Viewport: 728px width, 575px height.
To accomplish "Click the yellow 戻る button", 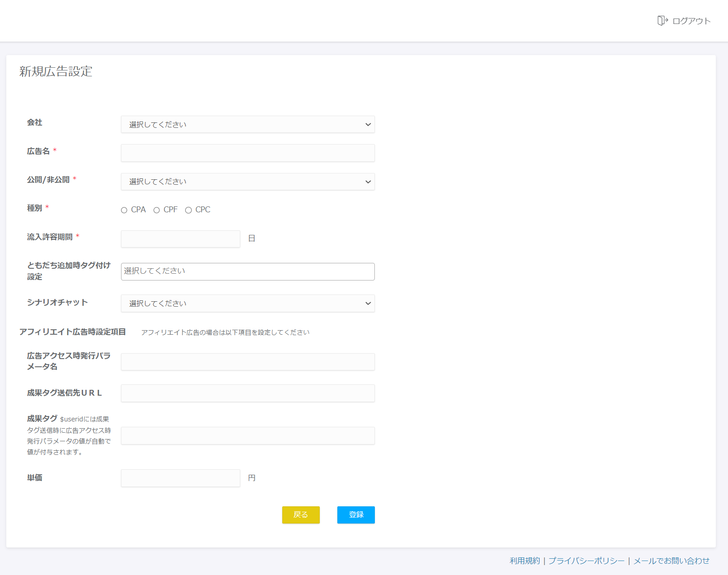I will (301, 515).
